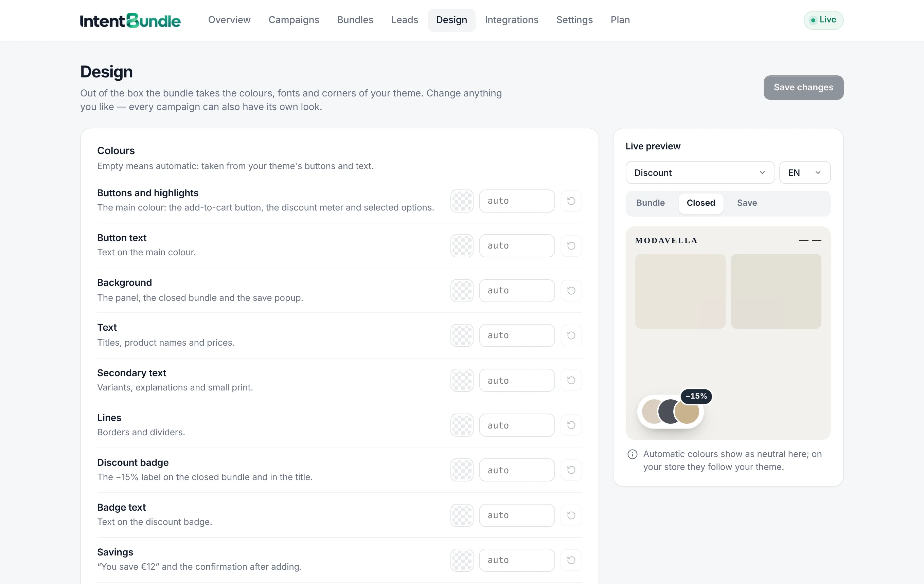924x584 pixels.
Task: Open the Campaigns page
Action: (294, 20)
